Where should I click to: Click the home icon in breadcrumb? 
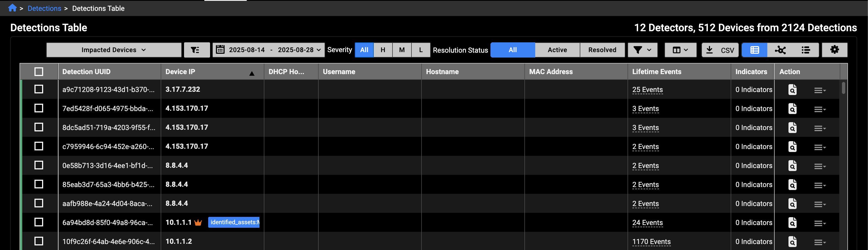click(x=12, y=8)
